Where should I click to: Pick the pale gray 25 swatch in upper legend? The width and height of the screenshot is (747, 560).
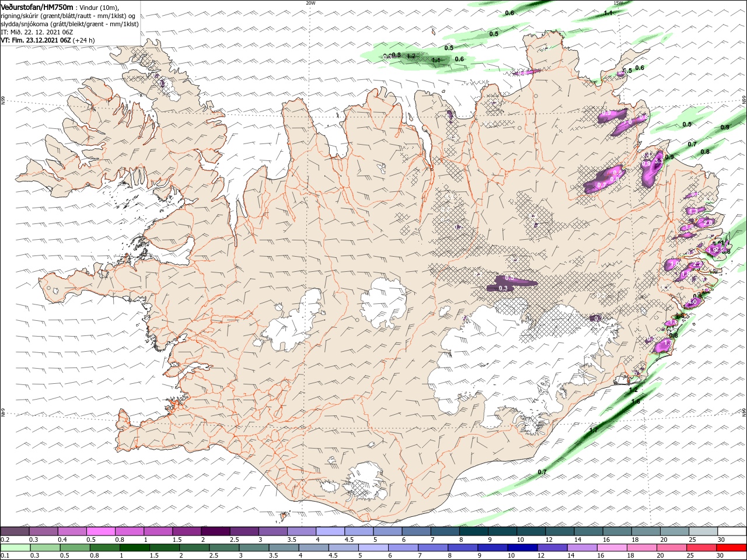[x=704, y=531]
